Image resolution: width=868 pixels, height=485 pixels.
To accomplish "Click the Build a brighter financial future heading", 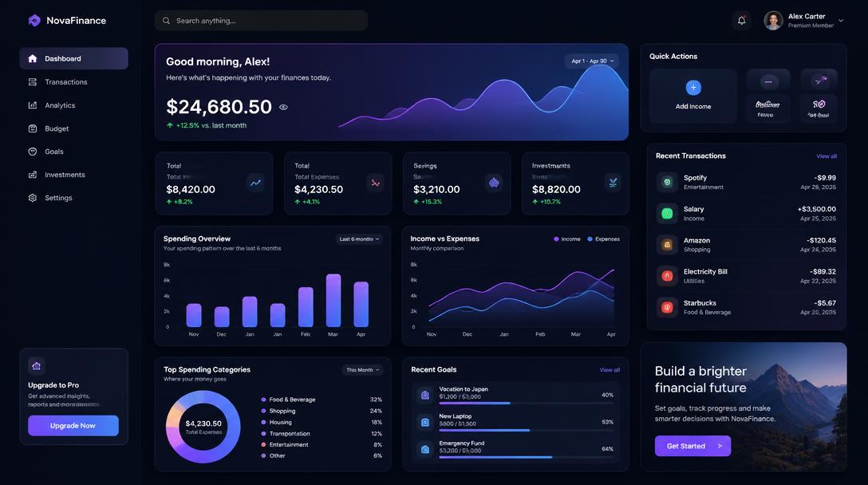I will click(x=700, y=379).
